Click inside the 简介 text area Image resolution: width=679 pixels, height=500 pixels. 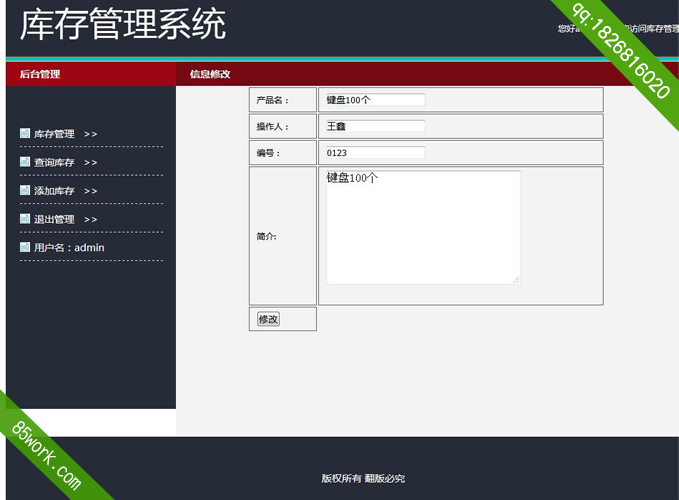point(424,227)
